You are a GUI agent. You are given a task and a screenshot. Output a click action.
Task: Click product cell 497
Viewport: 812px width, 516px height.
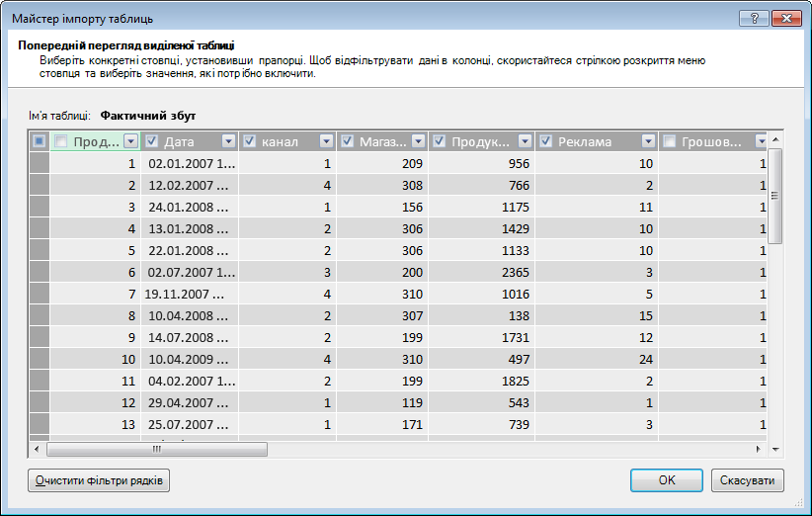tap(482, 359)
